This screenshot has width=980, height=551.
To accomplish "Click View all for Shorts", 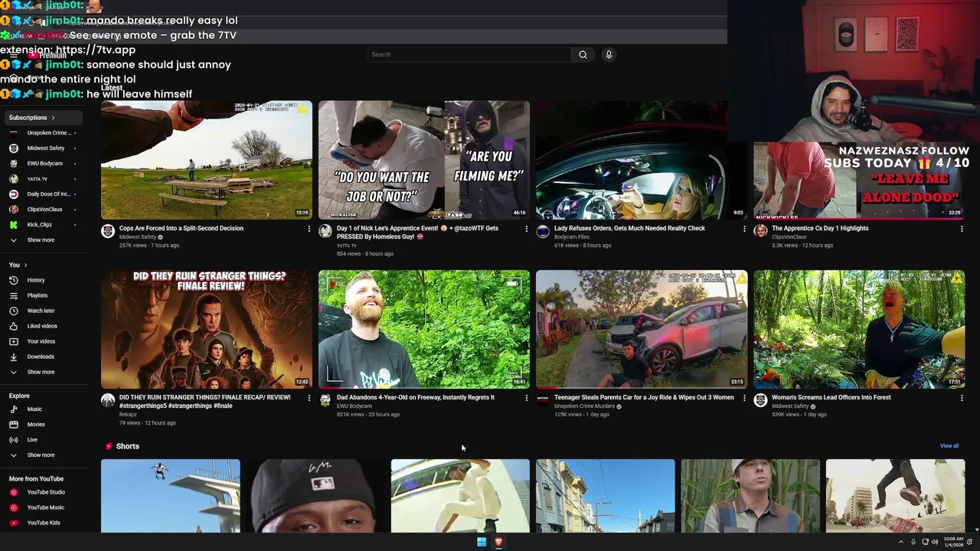I will pos(949,446).
